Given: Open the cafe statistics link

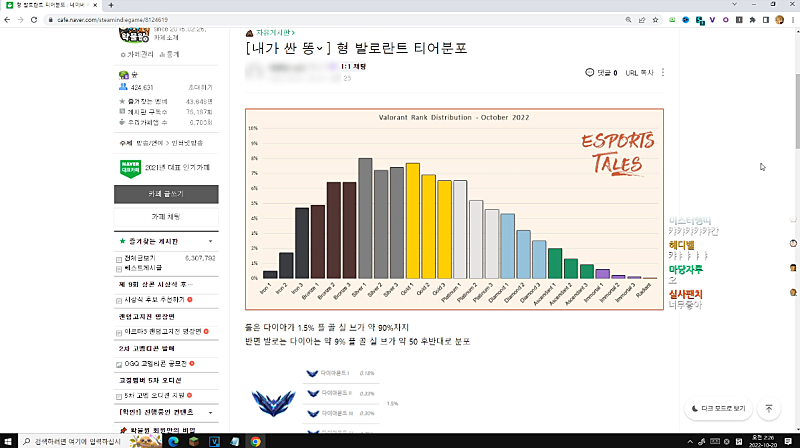Looking at the screenshot, I should click(170, 54).
